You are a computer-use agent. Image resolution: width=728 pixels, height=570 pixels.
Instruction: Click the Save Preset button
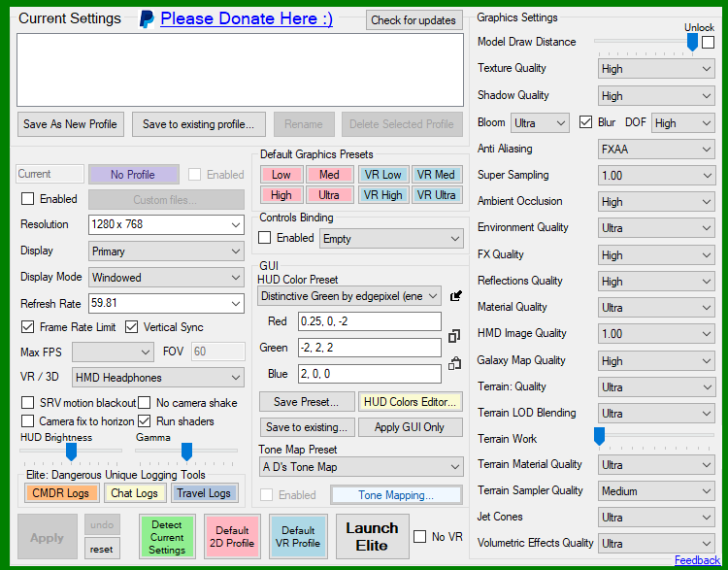pos(307,402)
